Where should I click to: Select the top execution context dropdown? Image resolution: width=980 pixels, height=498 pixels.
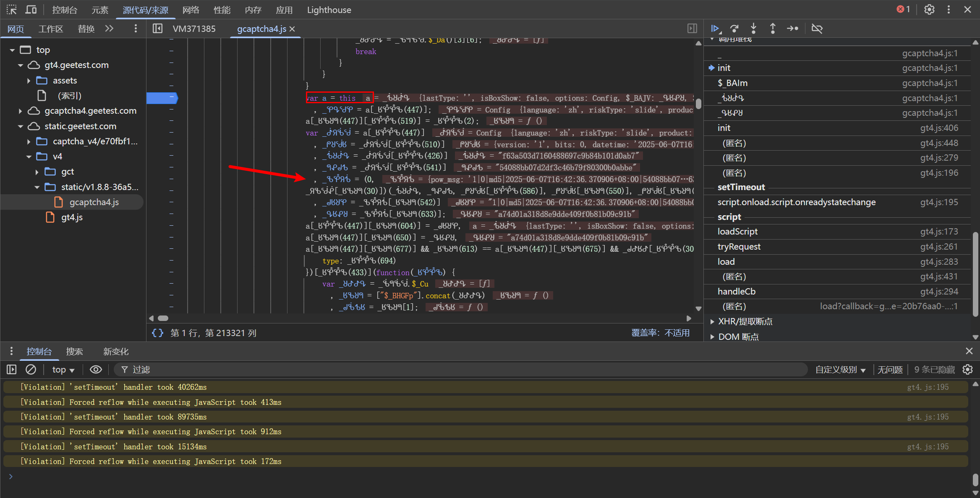(63, 370)
